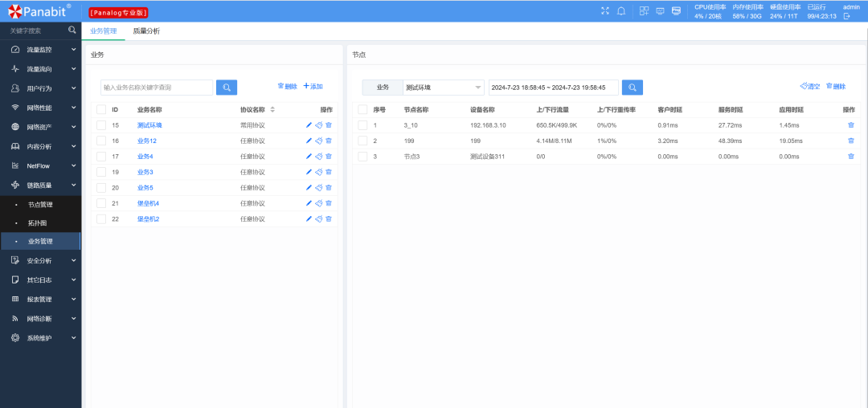Click the 48.39ms service delay cell
The image size is (868, 408).
tap(730, 141)
